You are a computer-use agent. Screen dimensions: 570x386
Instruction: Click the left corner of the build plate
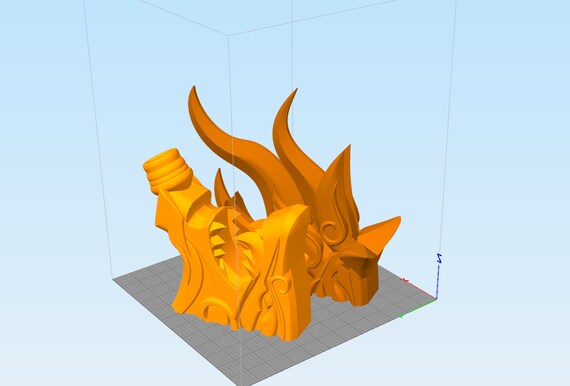(x=113, y=279)
